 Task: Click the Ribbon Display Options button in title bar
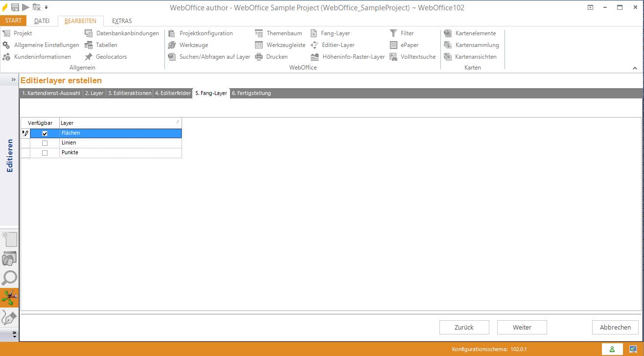[591, 7]
